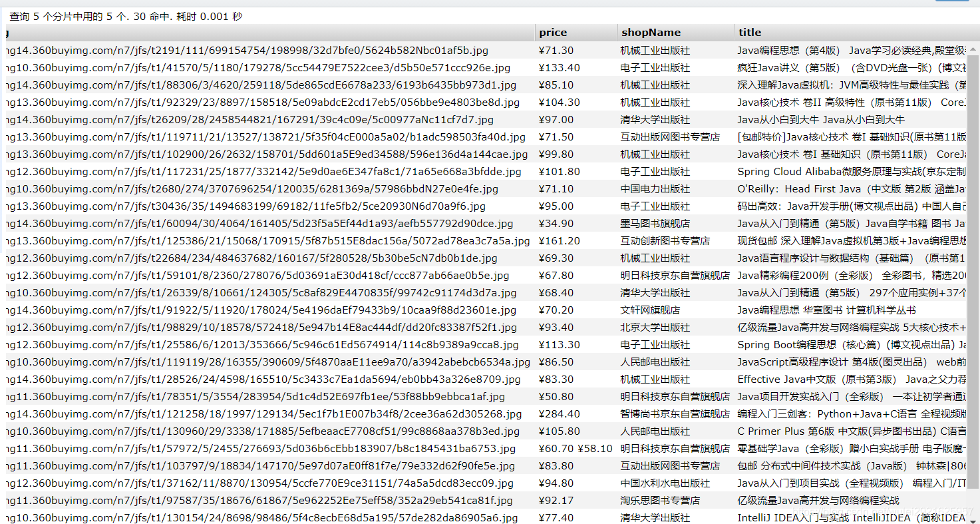Select the ¥34.90 price cell
Image resolution: width=980 pixels, height=524 pixels.
[x=556, y=224]
